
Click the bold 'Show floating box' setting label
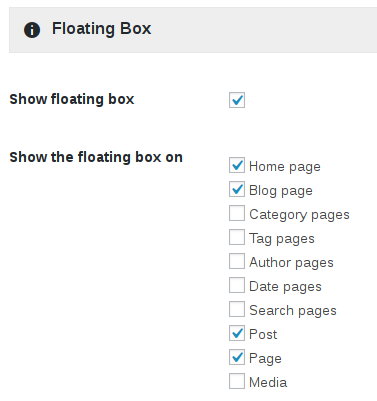pos(72,99)
